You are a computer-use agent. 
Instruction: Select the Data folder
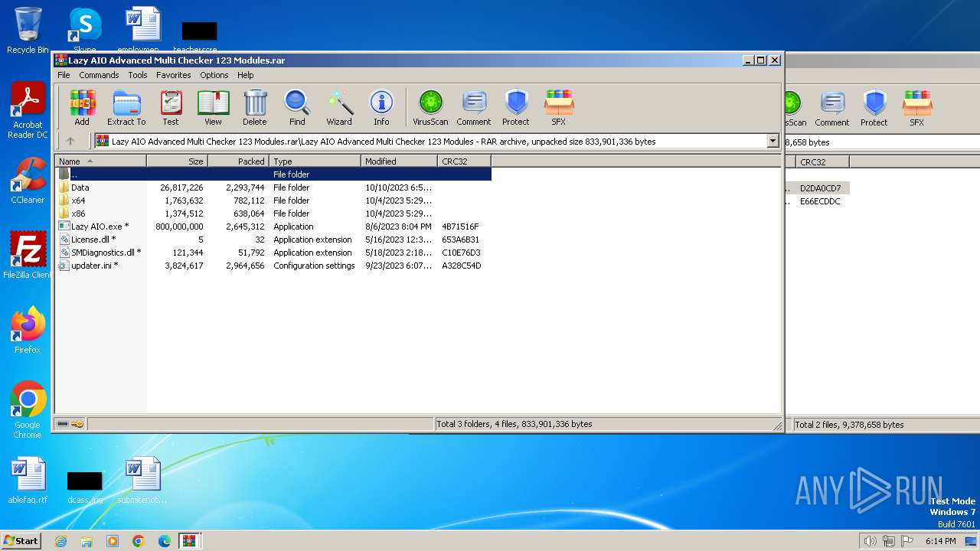point(273,187)
